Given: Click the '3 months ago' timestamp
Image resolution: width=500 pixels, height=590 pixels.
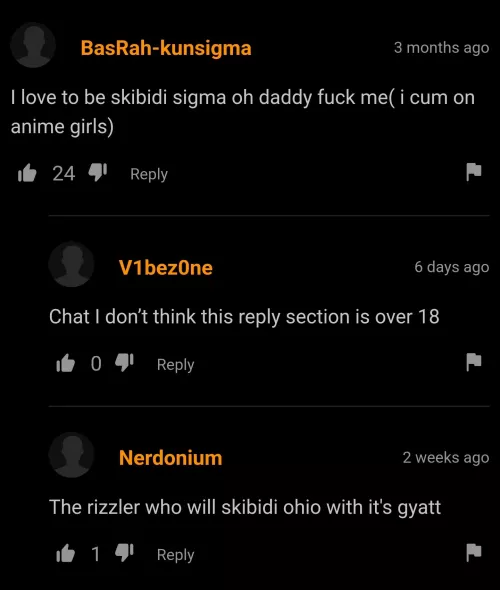Looking at the screenshot, I should [x=441, y=48].
